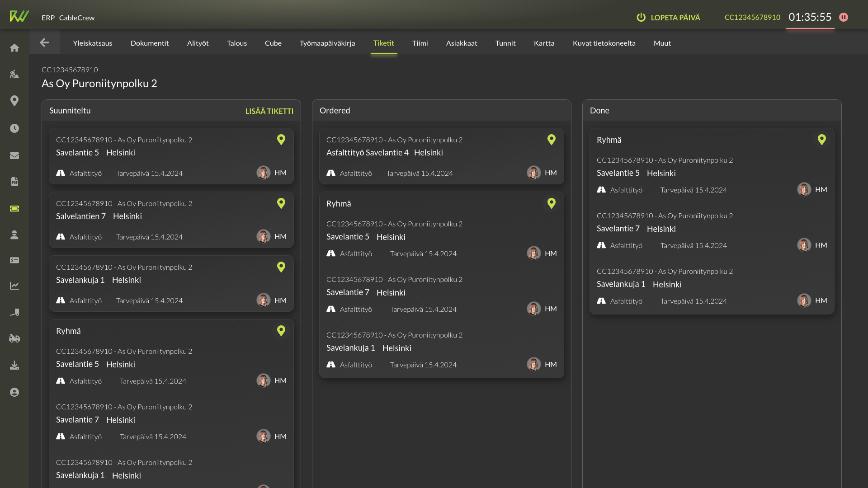Open the envelope messages sidebar icon

pyautogui.click(x=14, y=155)
